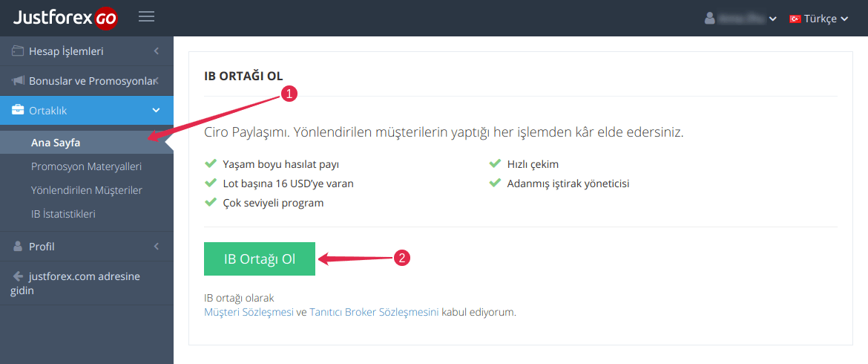Image resolution: width=868 pixels, height=364 pixels.
Task: Click the checkmark beside Lot başına 16 USD'ye varan
Action: click(211, 183)
